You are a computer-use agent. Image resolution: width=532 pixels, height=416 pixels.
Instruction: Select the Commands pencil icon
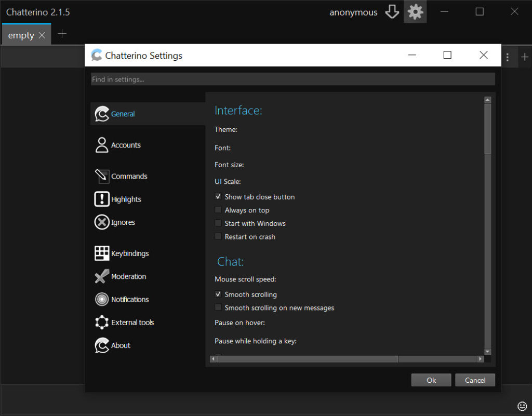tap(102, 176)
